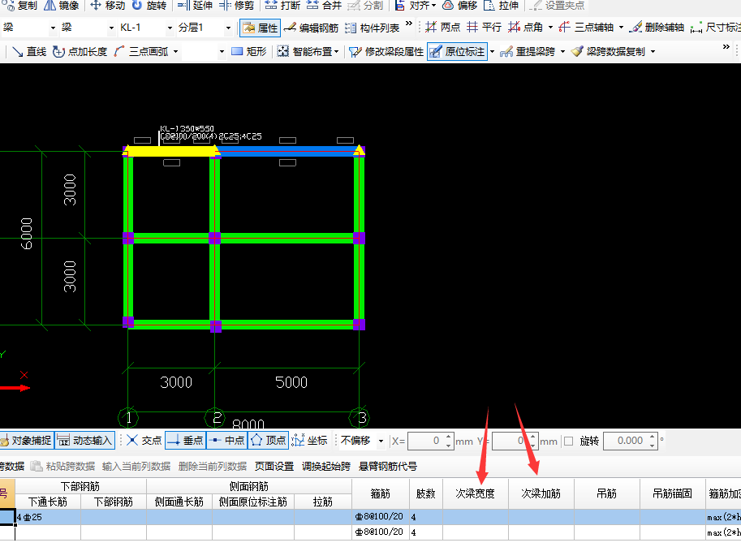This screenshot has height=560, width=741.
Task: Select 两点 two-point axis tool
Action: tap(442, 28)
